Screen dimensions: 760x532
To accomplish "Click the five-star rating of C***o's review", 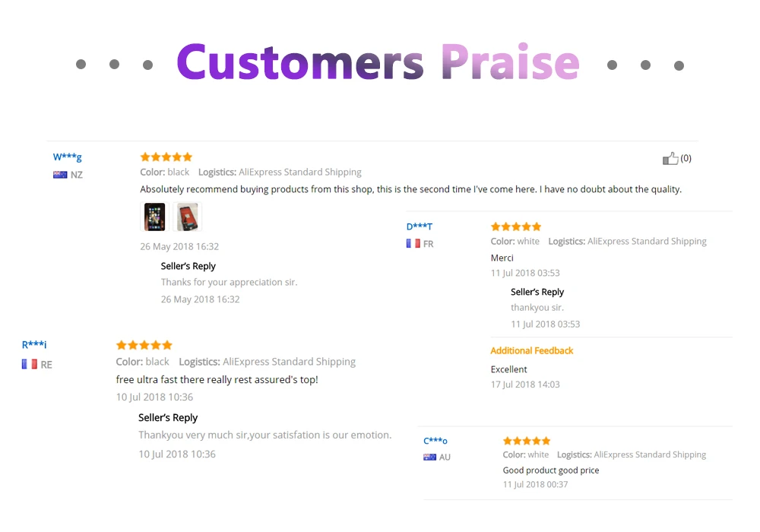I will 527,441.
